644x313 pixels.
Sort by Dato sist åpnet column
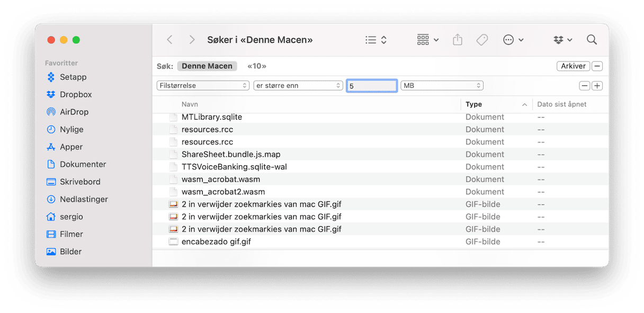562,104
